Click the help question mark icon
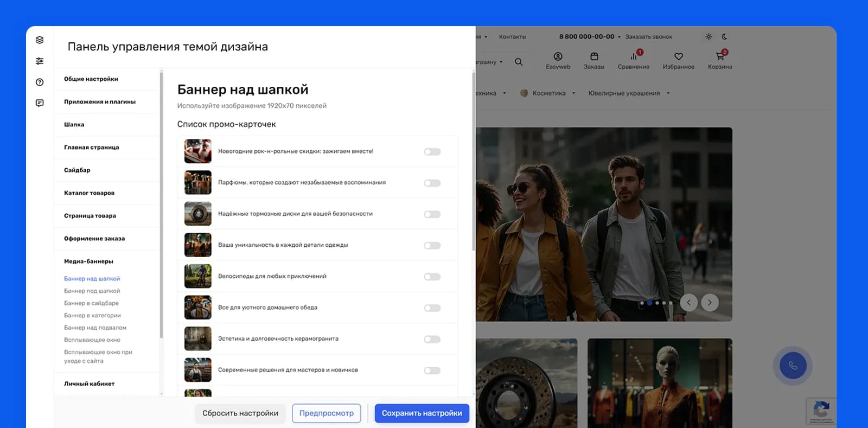Viewport: 868px width, 428px height. [40, 82]
